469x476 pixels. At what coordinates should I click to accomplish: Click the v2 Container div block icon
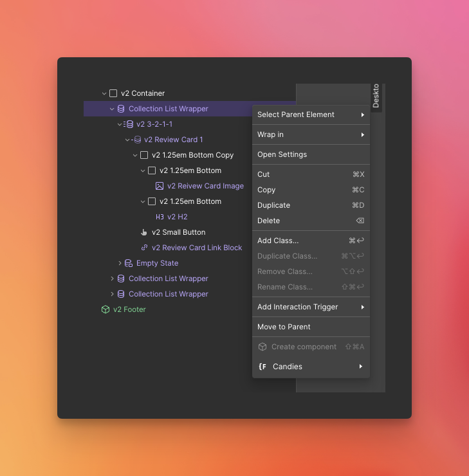[113, 93]
